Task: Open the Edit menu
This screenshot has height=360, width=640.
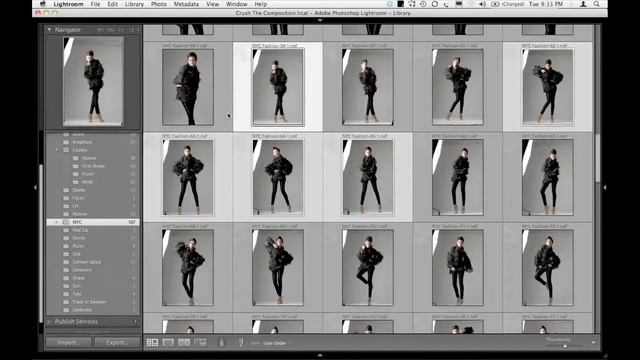Action: 112,4
